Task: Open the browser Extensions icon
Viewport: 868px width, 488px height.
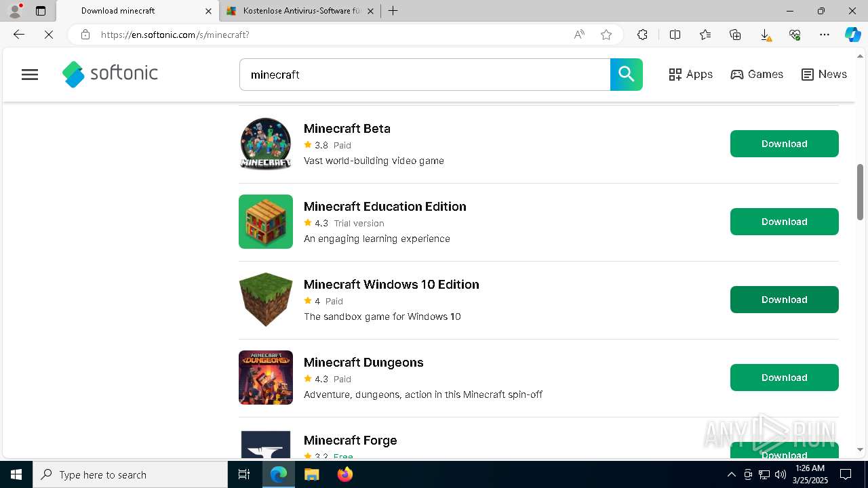Action: coord(642,35)
